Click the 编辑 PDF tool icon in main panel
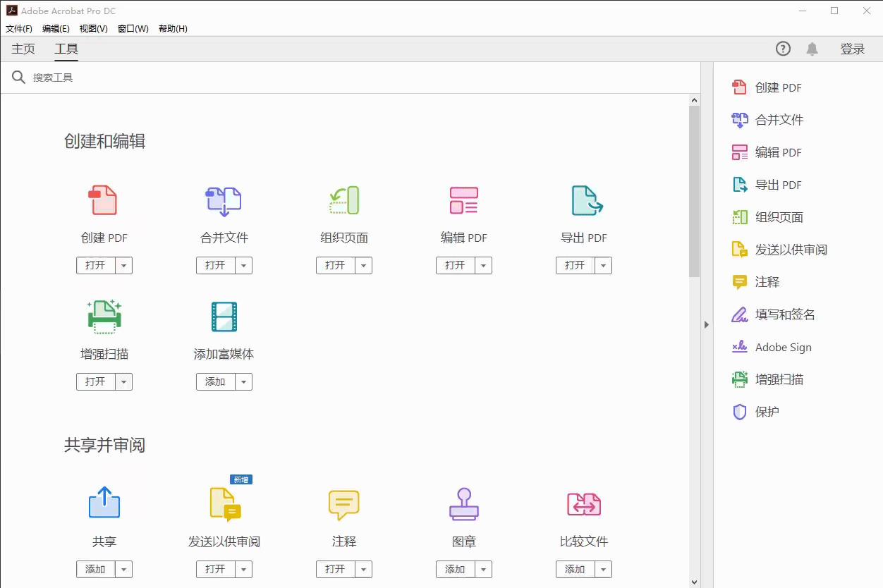The image size is (883, 588). [x=464, y=201]
